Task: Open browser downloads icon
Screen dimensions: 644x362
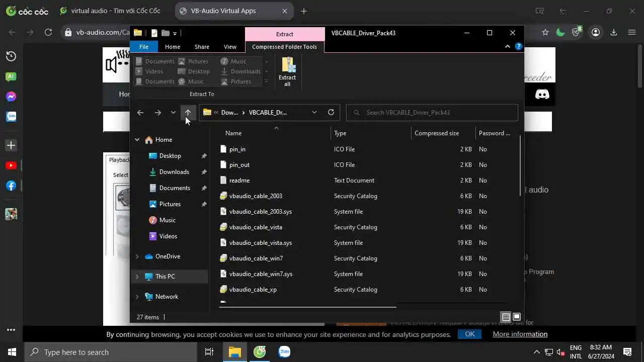Action: [614, 32]
